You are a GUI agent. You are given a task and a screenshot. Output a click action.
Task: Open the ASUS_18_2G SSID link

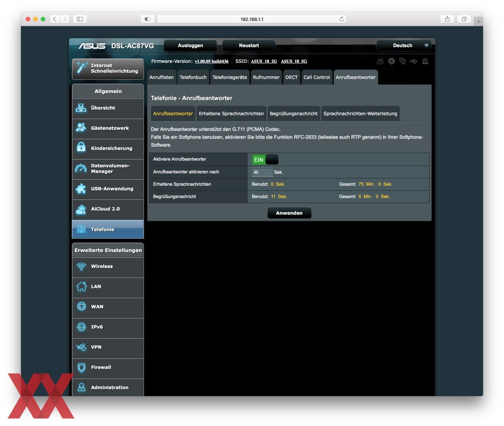pyautogui.click(x=264, y=61)
